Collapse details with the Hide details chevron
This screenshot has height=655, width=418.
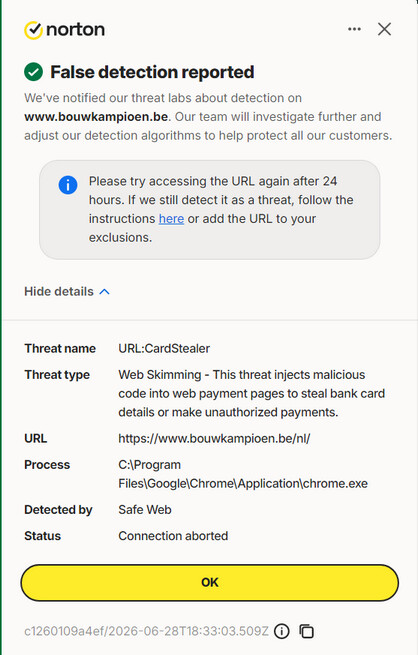pyautogui.click(x=104, y=292)
